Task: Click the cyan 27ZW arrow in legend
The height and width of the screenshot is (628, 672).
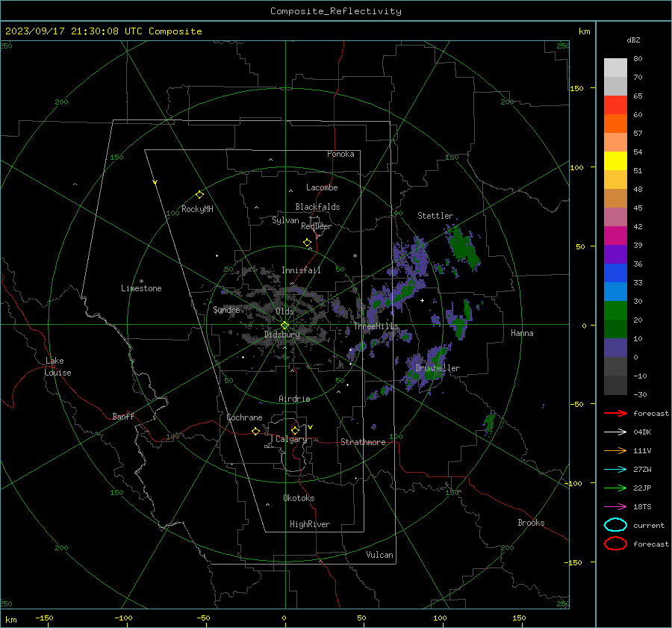Action: point(615,470)
